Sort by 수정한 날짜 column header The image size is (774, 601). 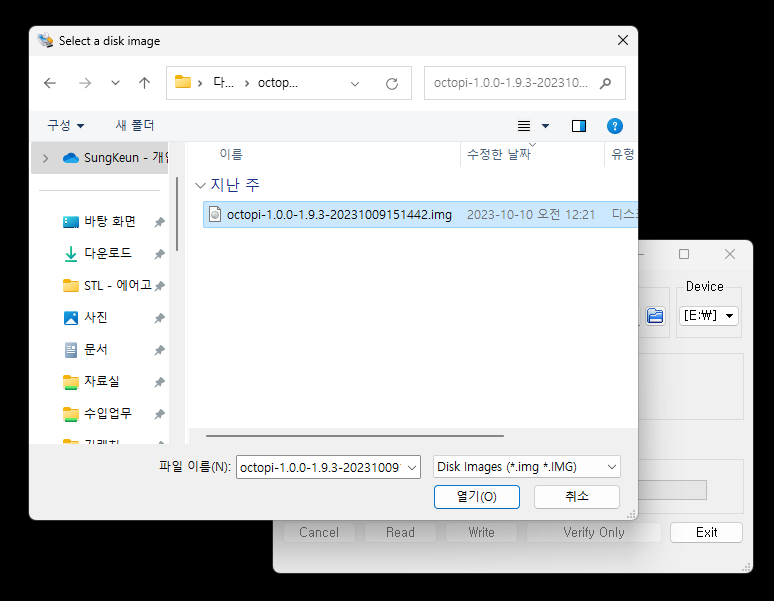coord(532,154)
